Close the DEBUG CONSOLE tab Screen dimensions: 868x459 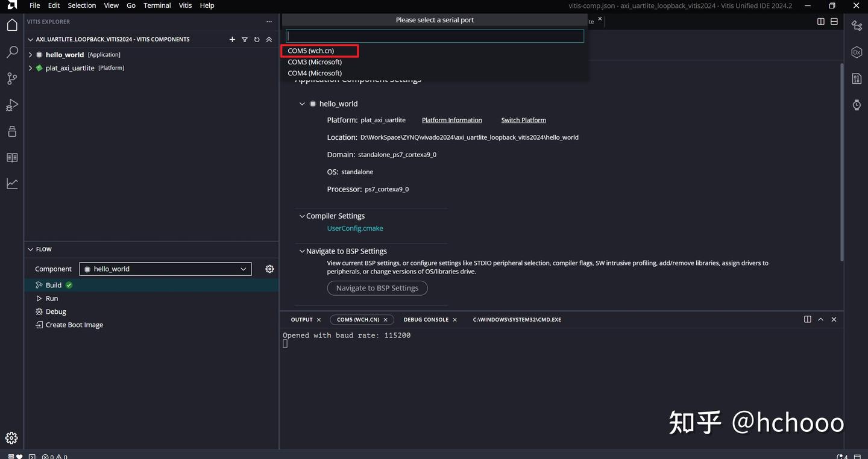pos(455,320)
